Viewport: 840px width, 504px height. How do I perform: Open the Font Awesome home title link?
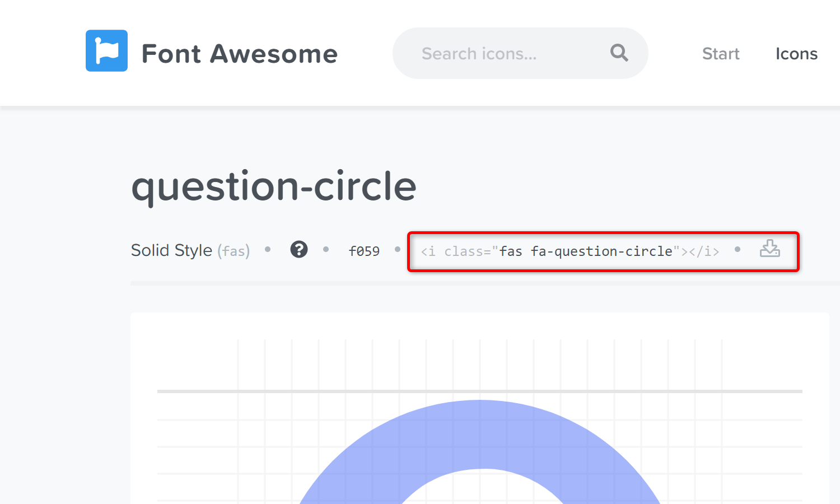click(239, 54)
